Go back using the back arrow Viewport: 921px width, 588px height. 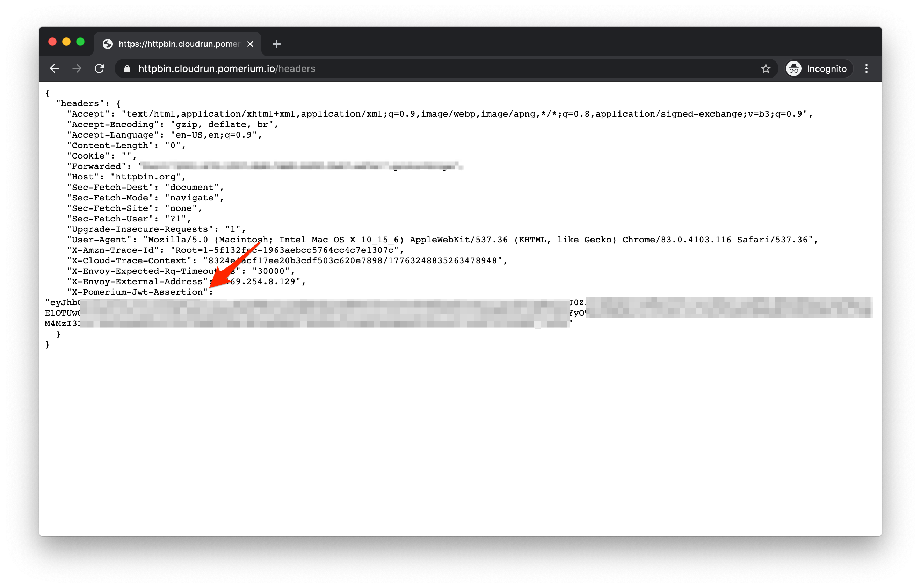[x=55, y=68]
